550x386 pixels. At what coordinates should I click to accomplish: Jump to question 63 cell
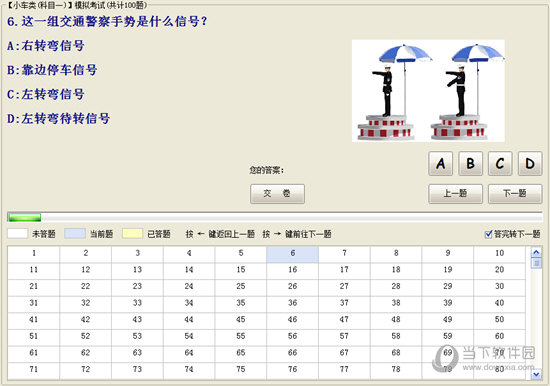click(137, 353)
